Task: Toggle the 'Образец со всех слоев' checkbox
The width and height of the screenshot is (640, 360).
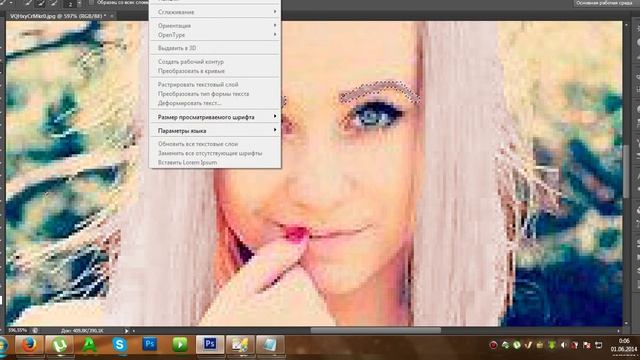Action: pos(91,3)
